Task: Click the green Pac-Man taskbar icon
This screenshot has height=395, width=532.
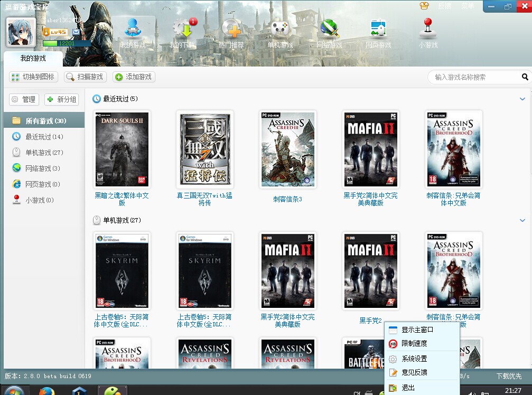Action: tap(113, 391)
